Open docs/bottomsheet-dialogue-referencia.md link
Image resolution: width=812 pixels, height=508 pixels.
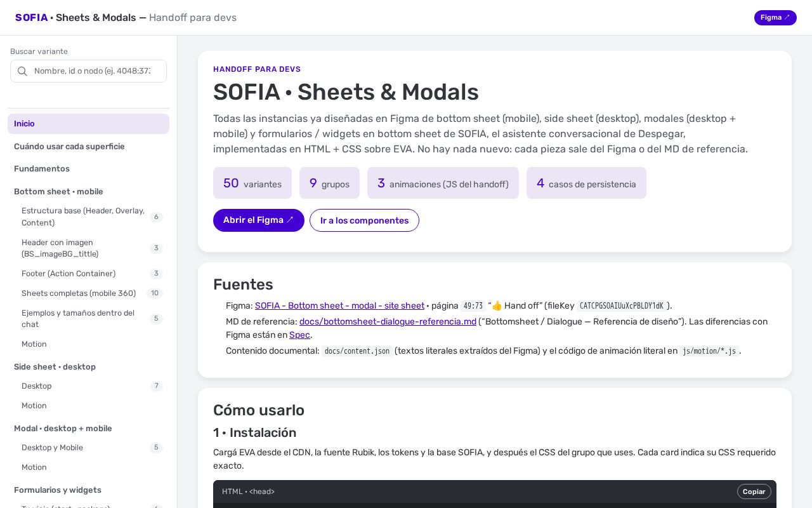click(388, 321)
